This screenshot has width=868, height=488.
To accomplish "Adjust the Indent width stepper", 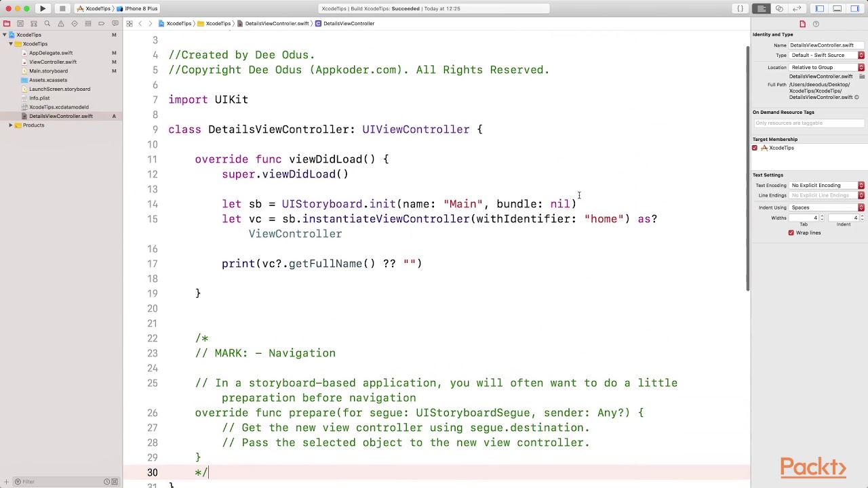I will [862, 218].
